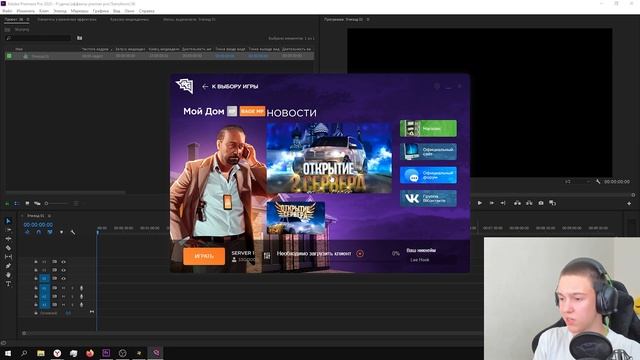Step forward one frame in Program monitor
Screen dimensions: 640x360
click(x=492, y=203)
